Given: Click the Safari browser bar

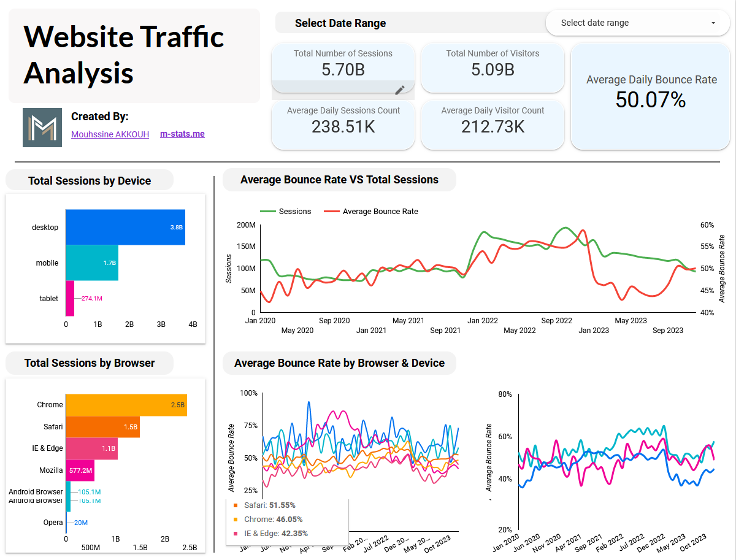Looking at the screenshot, I should 102,426.
